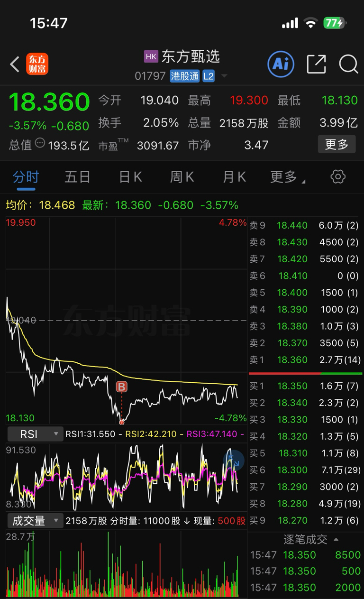Expand the 更多 chart period dropdown

coord(288,177)
